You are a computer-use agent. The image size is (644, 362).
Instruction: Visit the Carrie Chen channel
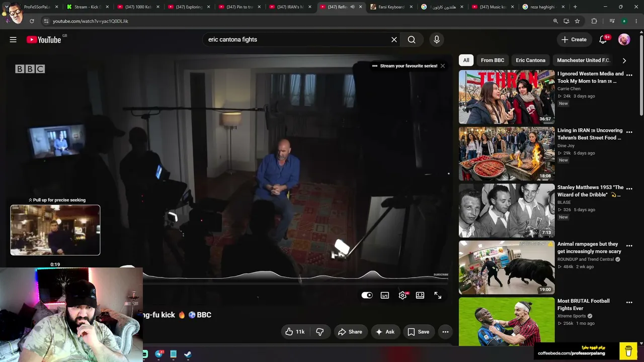(x=569, y=89)
